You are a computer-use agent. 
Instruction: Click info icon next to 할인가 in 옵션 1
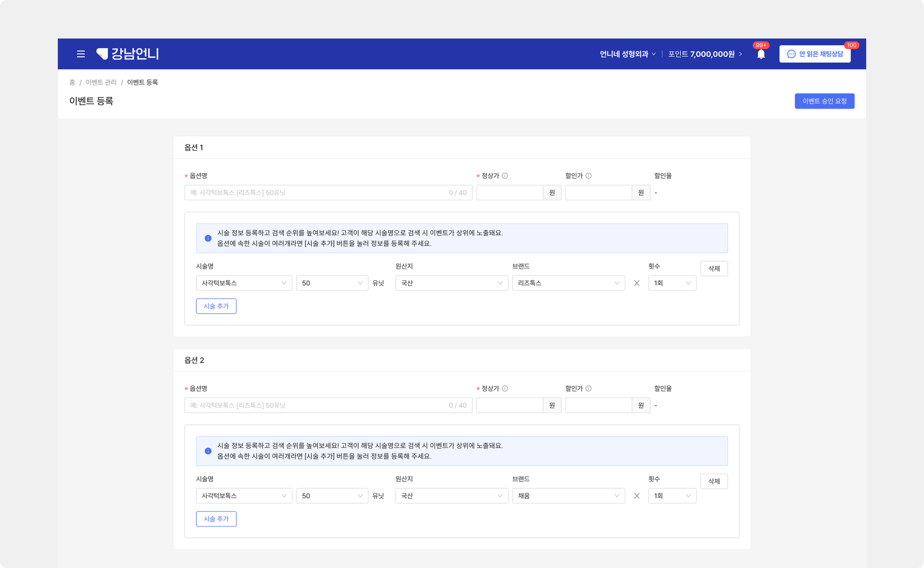pyautogui.click(x=588, y=176)
